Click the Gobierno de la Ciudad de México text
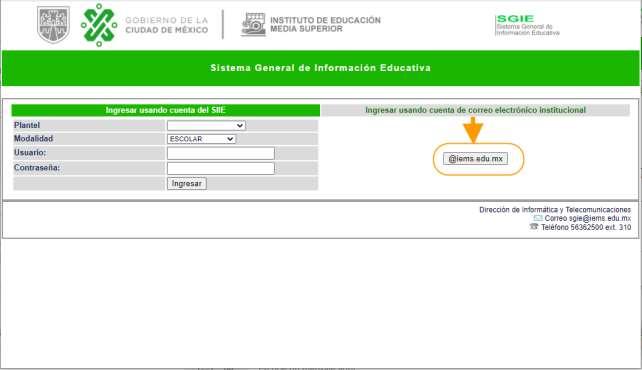 pos(167,25)
